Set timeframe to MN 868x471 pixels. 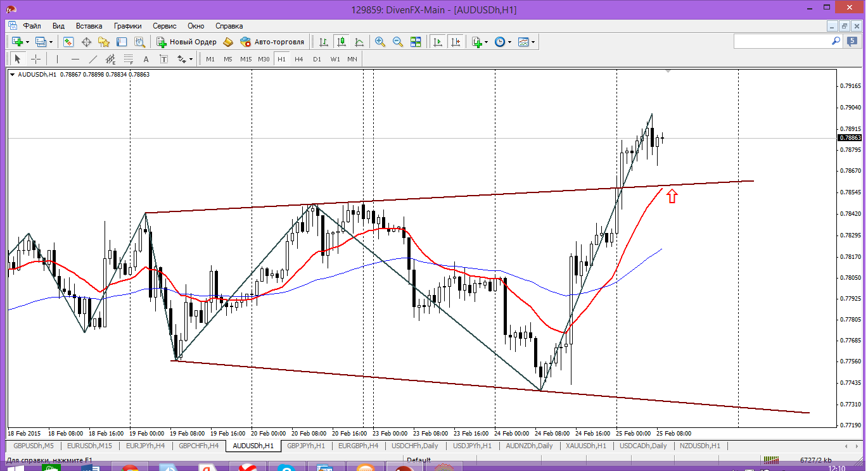point(352,59)
